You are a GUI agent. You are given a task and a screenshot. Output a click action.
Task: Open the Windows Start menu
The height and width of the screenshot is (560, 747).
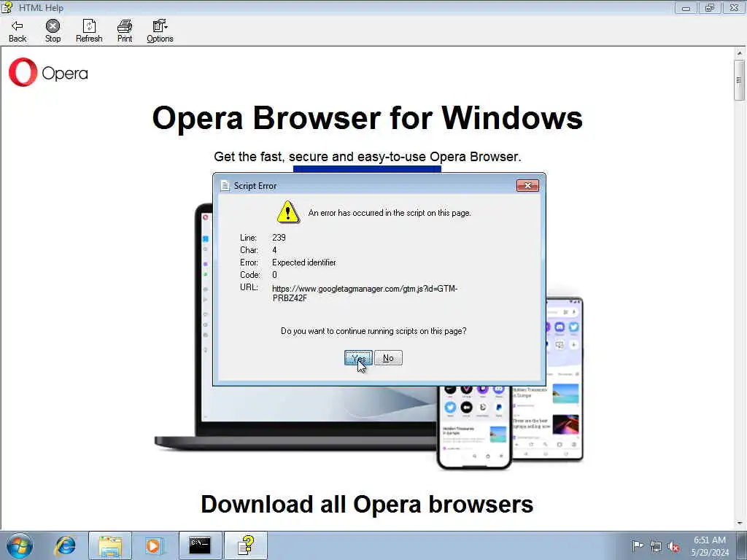coord(20,545)
